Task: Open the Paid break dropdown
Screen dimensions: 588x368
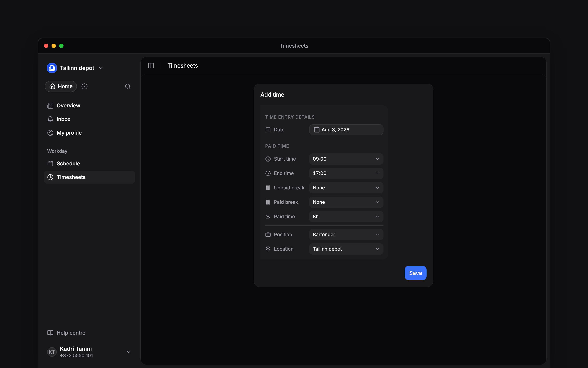Action: click(x=346, y=202)
